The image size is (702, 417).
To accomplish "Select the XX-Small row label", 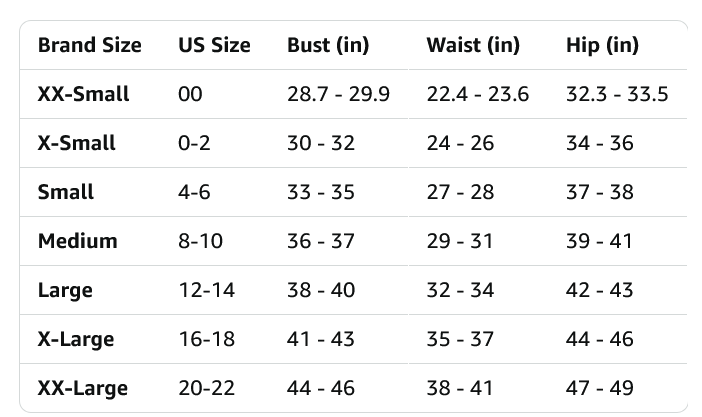I will click(83, 95).
